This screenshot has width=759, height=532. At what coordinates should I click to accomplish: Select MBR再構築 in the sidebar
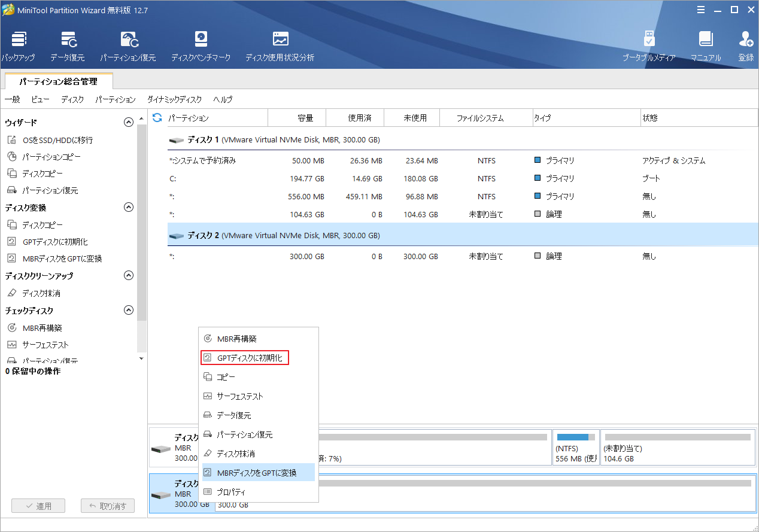[42, 328]
